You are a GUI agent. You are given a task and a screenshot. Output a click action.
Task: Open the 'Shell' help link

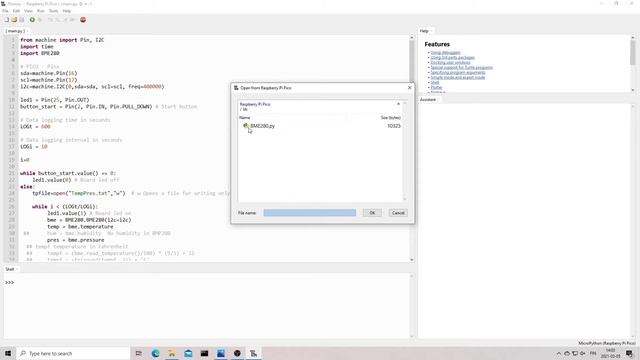tap(435, 82)
